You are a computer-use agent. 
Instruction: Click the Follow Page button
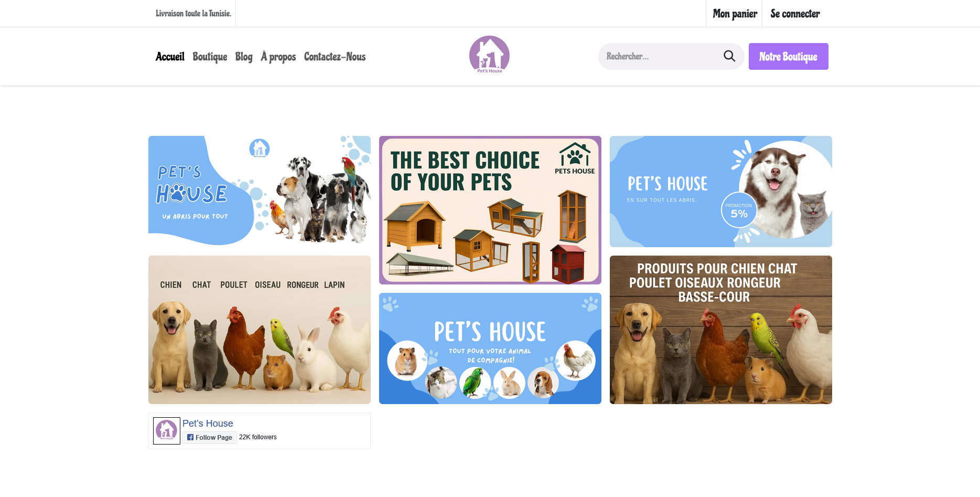tap(210, 437)
